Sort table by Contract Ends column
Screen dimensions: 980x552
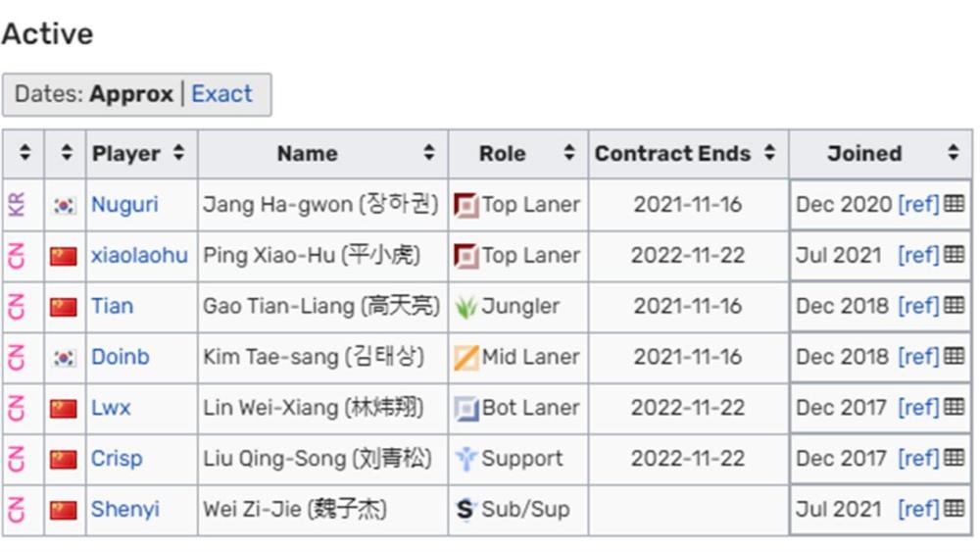coord(770,153)
